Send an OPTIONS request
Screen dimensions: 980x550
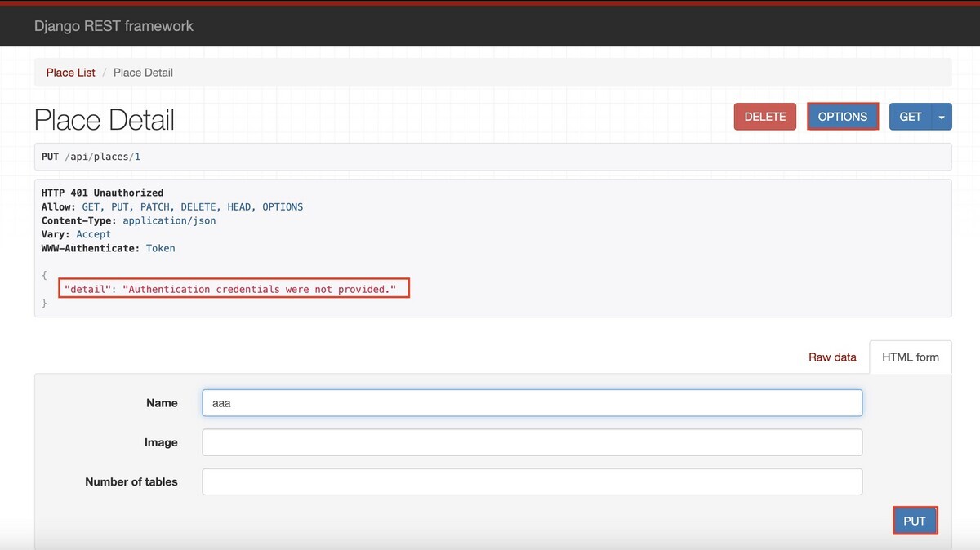coord(842,116)
